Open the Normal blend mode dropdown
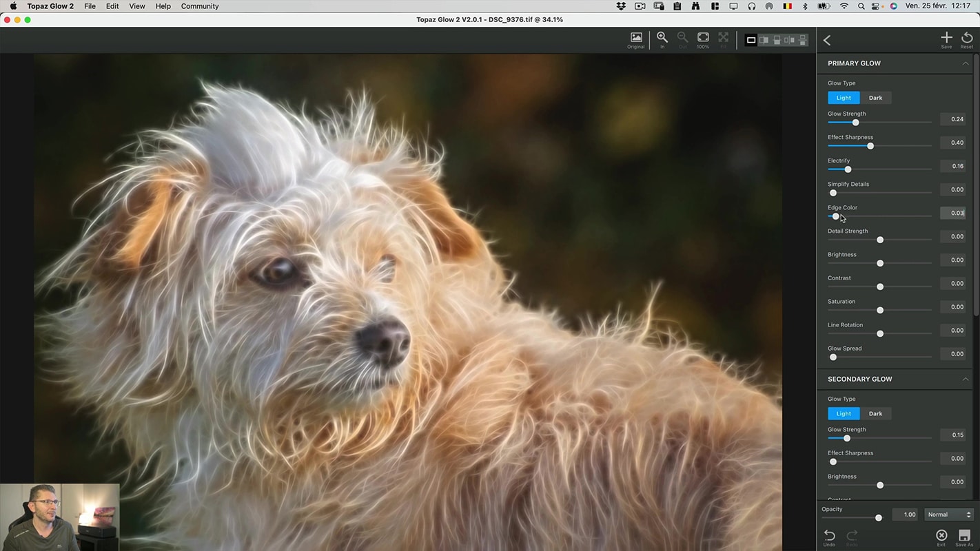The height and width of the screenshot is (551, 980). (949, 514)
